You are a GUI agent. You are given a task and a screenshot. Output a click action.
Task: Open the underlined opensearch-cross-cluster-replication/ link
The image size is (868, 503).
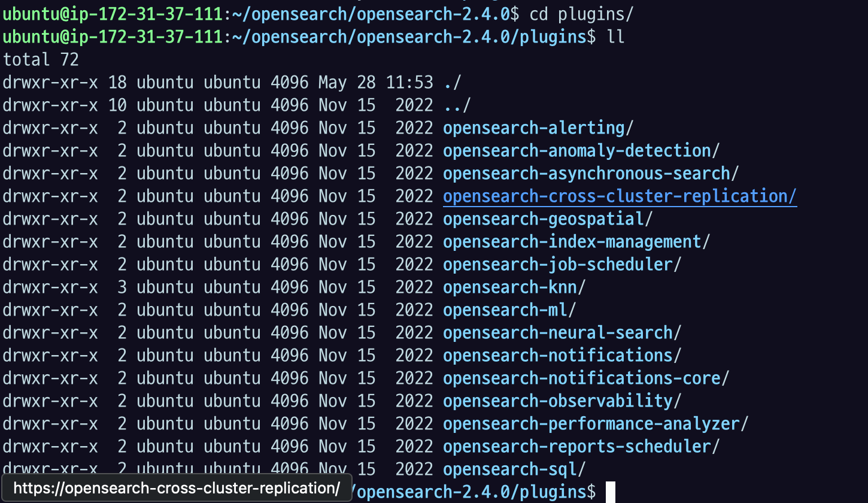[x=620, y=196]
